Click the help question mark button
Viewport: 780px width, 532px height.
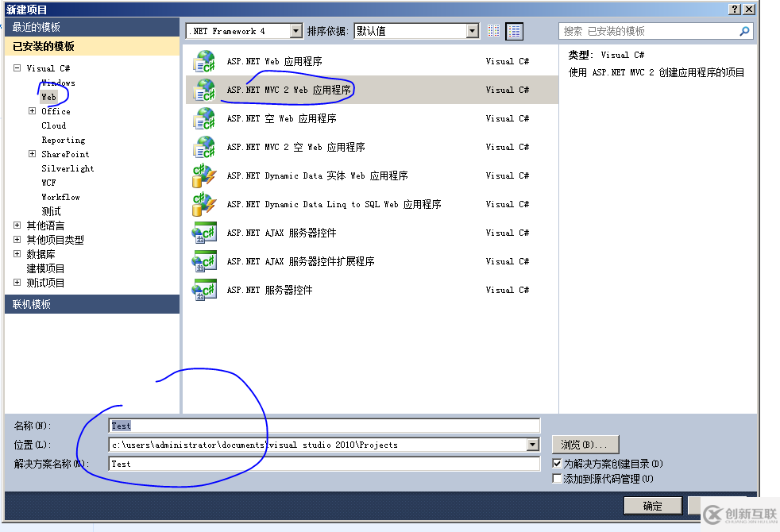point(734,9)
